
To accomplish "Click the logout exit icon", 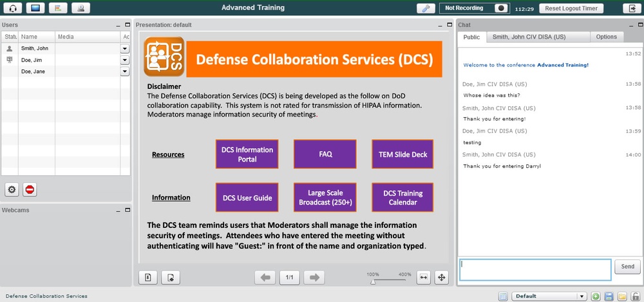I will point(632,8).
